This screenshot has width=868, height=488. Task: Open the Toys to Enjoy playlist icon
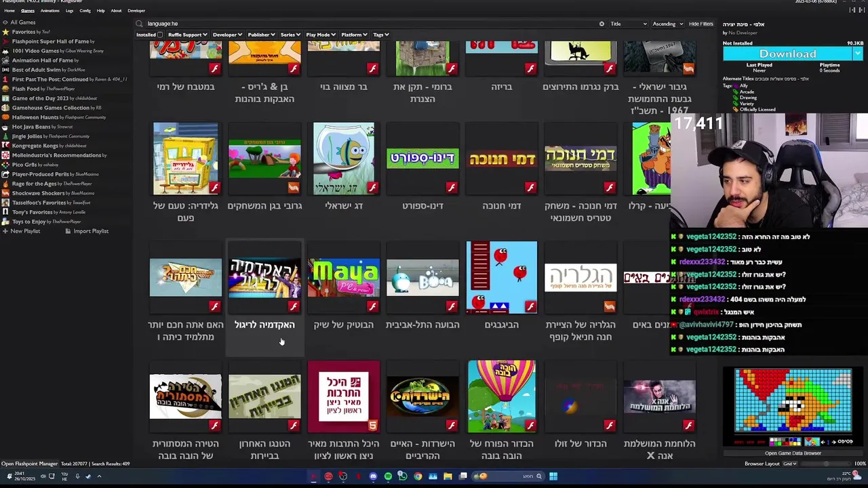(5, 222)
